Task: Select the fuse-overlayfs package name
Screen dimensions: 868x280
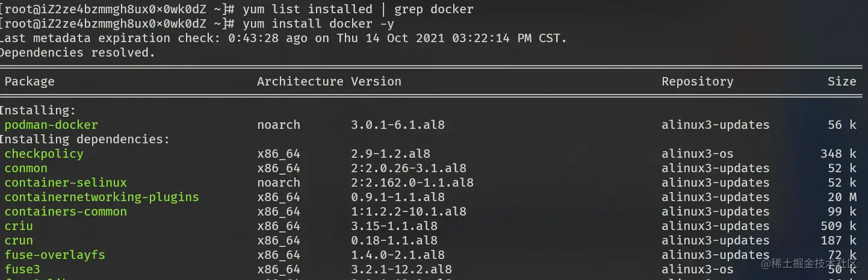Action: click(55, 255)
